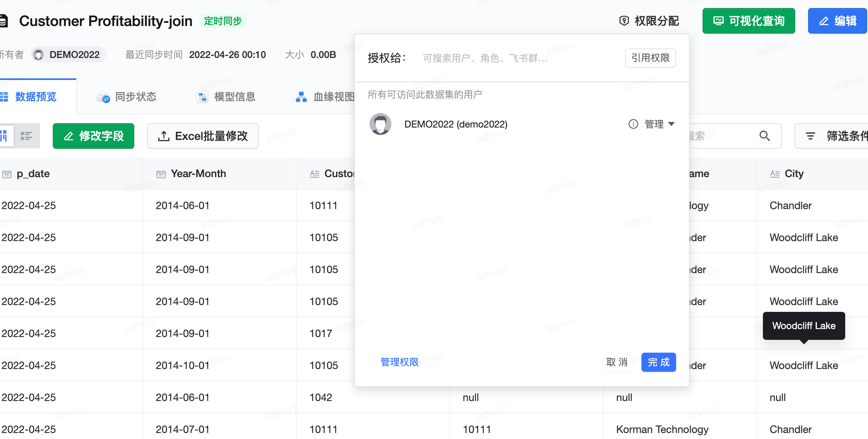Viewport: 868px width, 439px height.
Task: Click the search magnifier icon
Action: tap(764, 136)
